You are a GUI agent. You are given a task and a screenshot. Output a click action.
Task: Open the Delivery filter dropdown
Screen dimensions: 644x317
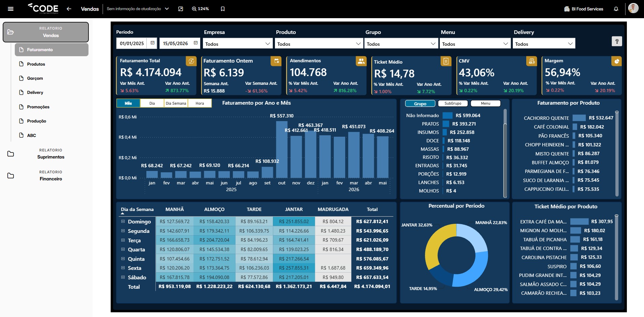544,44
